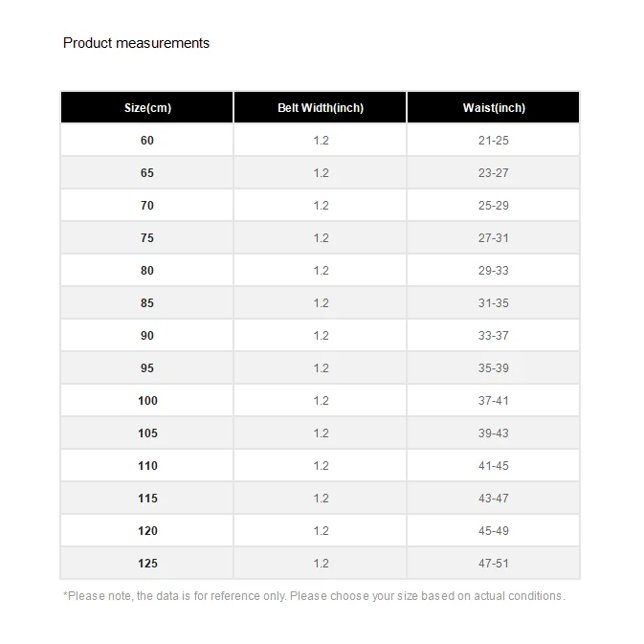Click waist range 45-49 cell
This screenshot has width=644, height=644.
point(494,531)
